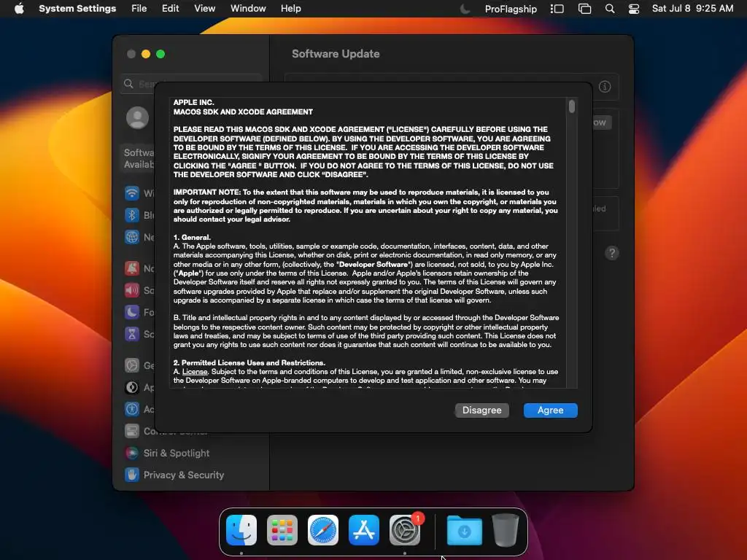Screen dimensions: 747x560
Task: Click the Accessibility sidebar icon
Action: [x=132, y=409]
